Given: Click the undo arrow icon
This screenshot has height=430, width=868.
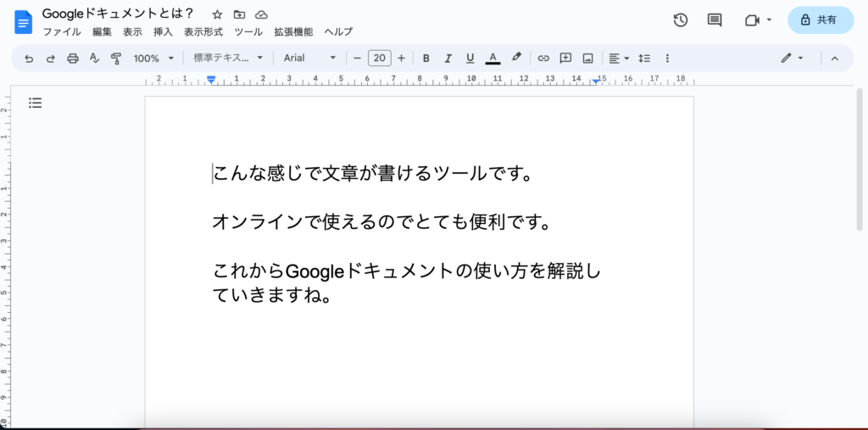Looking at the screenshot, I should pos(29,59).
